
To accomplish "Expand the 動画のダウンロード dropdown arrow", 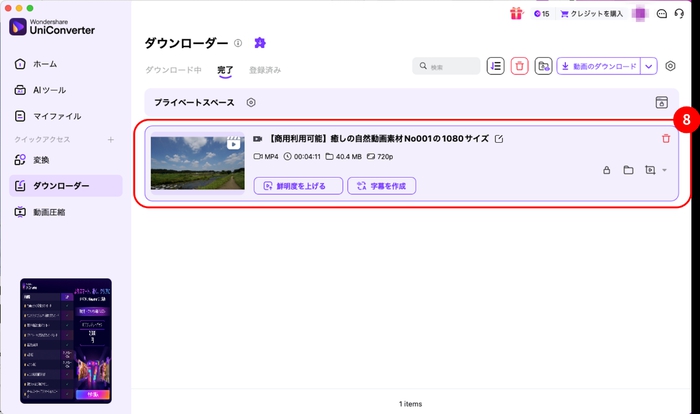I will (649, 66).
